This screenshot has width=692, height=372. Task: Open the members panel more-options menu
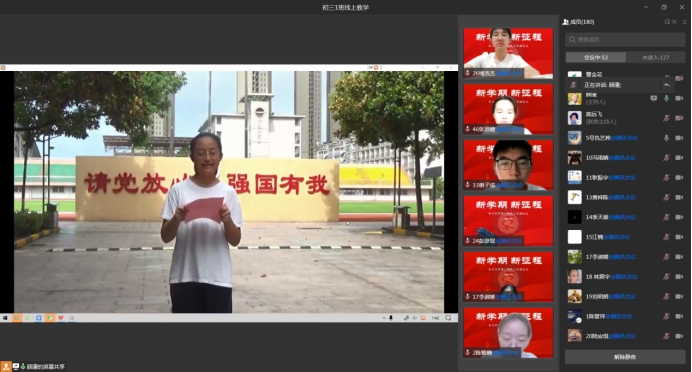pos(684,22)
